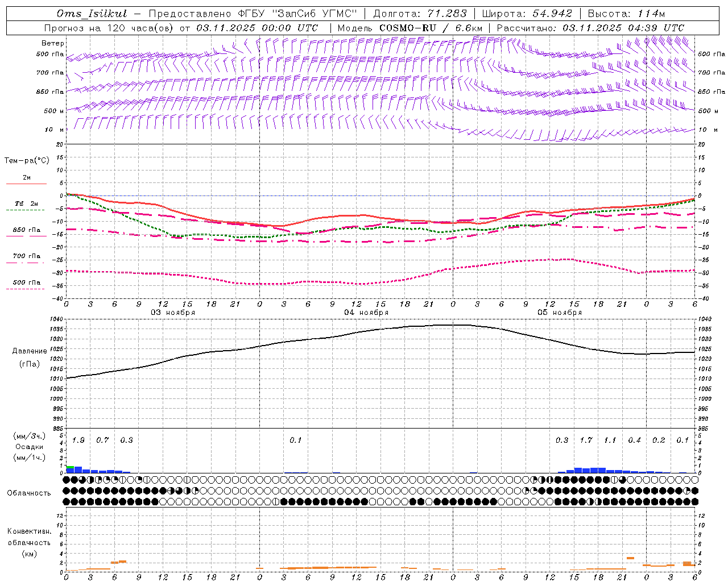This screenshot has width=728, height=582.
Task: Click the '500 гПа' temperature legend entry
Action: pos(27,282)
